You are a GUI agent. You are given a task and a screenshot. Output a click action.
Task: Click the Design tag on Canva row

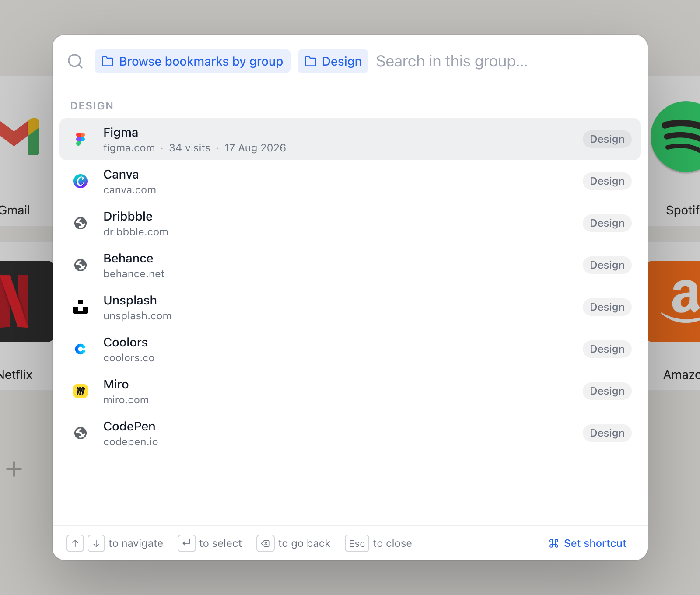607,181
